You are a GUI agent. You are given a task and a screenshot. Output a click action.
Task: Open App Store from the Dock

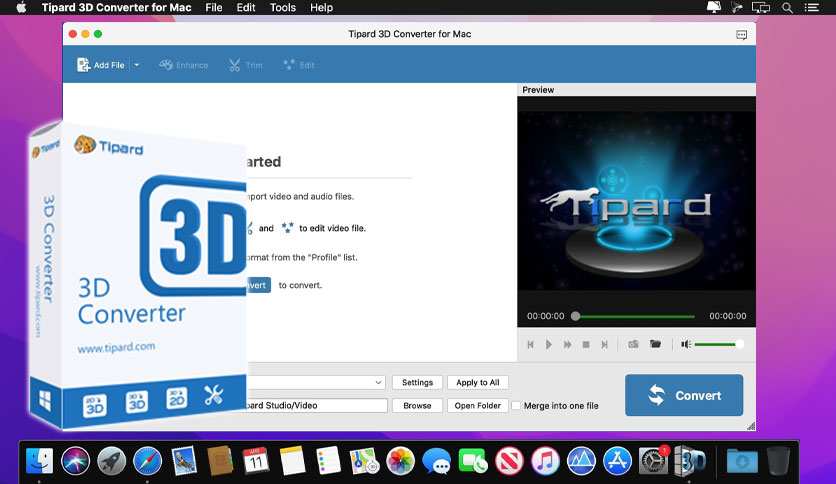point(617,461)
